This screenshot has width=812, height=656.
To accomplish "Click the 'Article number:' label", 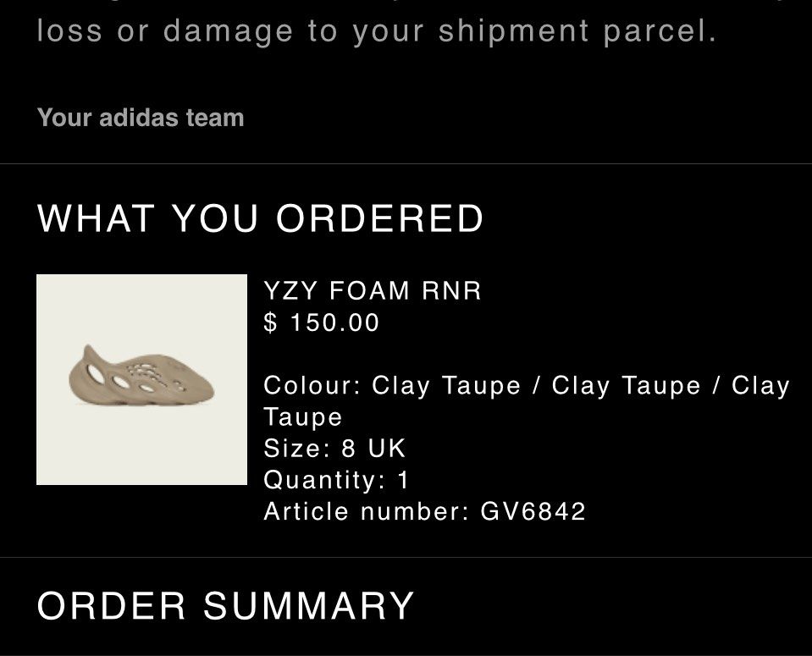I will 366,511.
